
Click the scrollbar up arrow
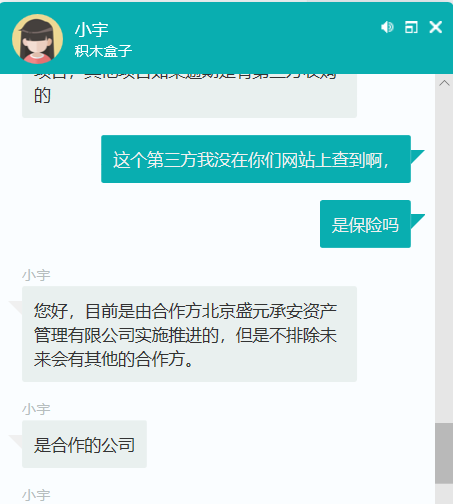click(444, 83)
